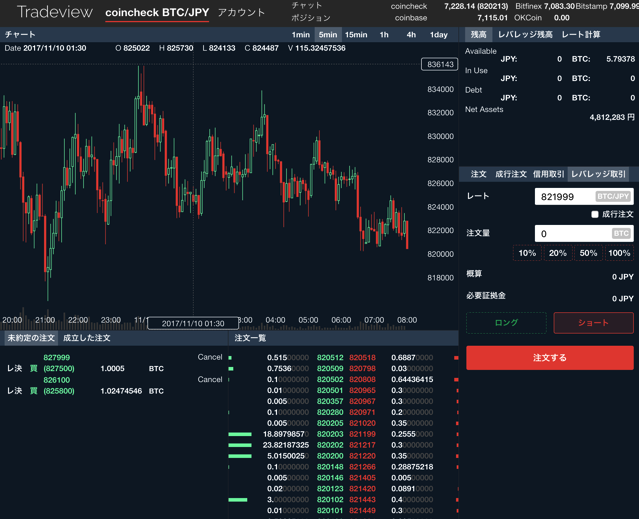Viewport: 639px width, 519px height.
Task: Set order amount to 50%
Action: (588, 253)
